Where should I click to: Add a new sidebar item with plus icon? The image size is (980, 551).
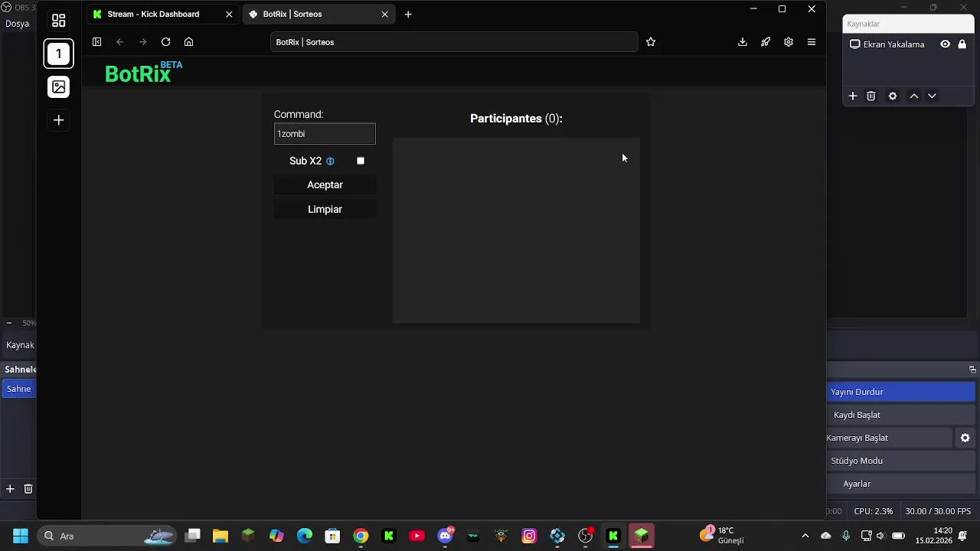(59, 120)
